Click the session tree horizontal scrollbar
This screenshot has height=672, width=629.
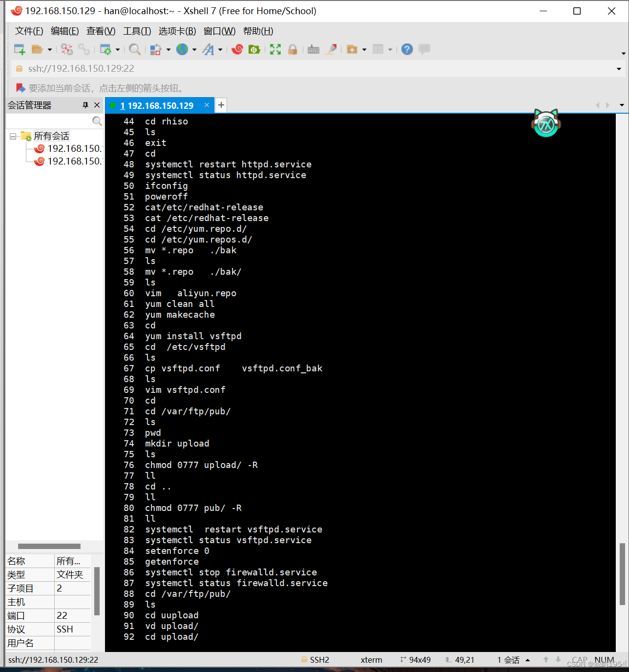coord(49,546)
